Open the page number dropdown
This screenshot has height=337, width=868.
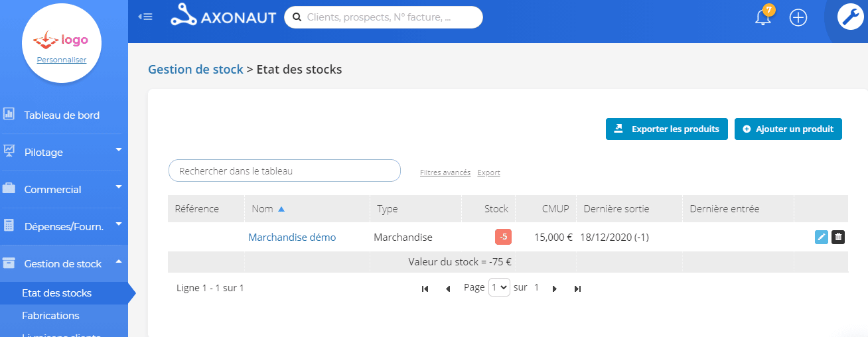[x=499, y=288]
